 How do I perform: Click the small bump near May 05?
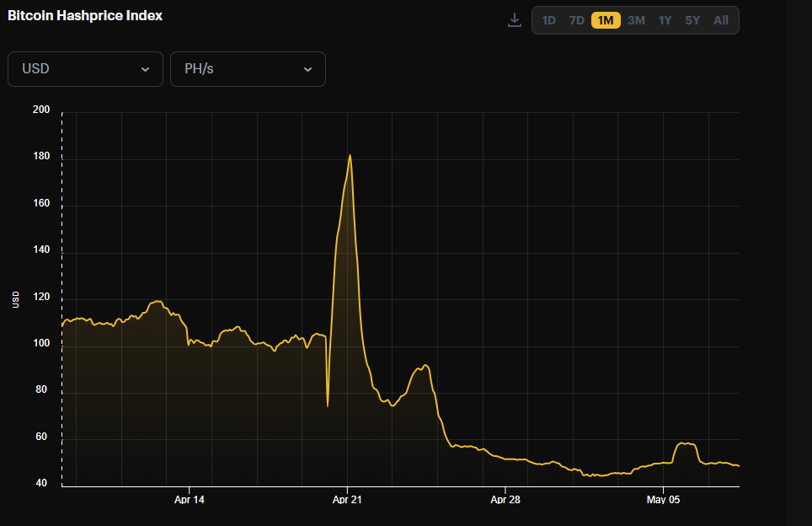[687, 443]
